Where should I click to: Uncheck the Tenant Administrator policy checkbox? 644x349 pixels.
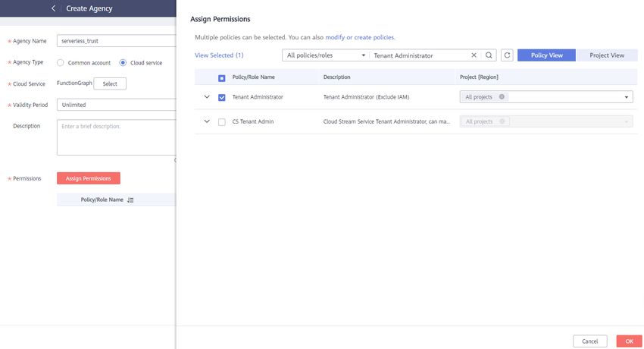(x=222, y=97)
